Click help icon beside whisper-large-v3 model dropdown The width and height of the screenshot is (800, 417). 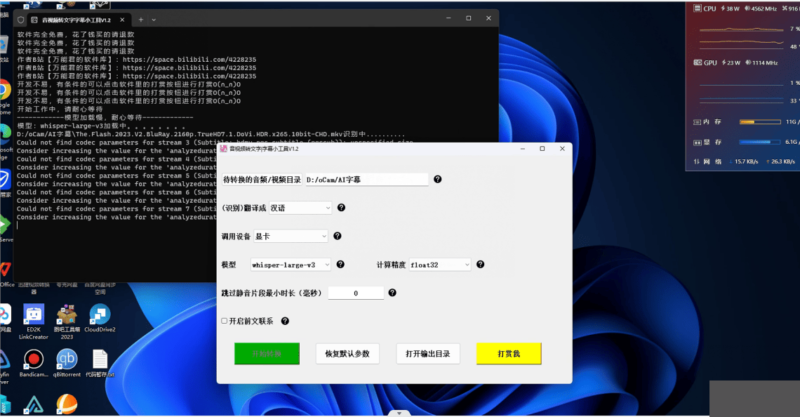(x=340, y=264)
